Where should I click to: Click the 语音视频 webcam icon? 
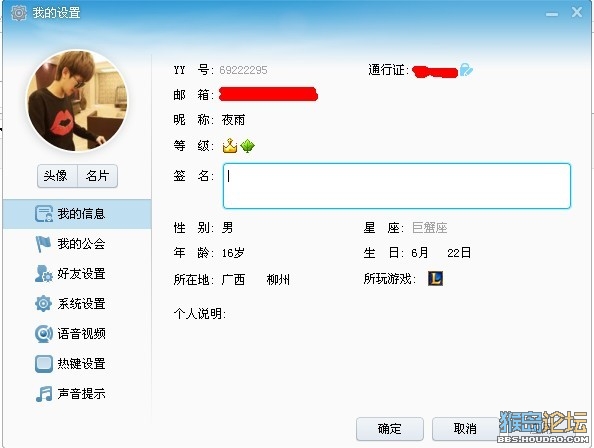(x=44, y=334)
